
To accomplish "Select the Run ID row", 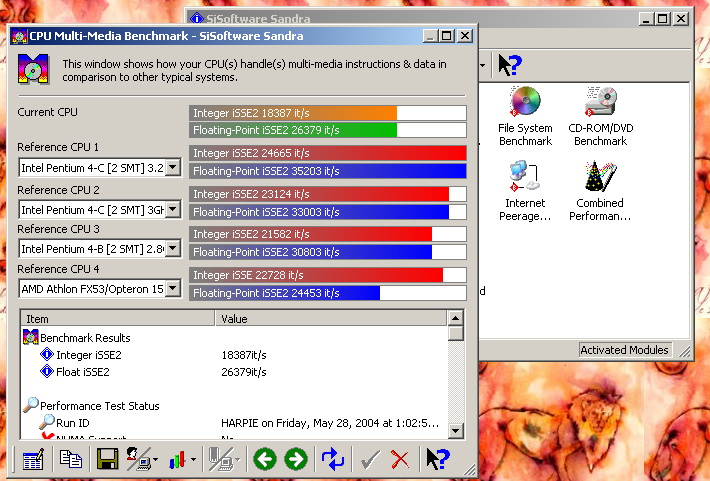I will (x=64, y=423).
